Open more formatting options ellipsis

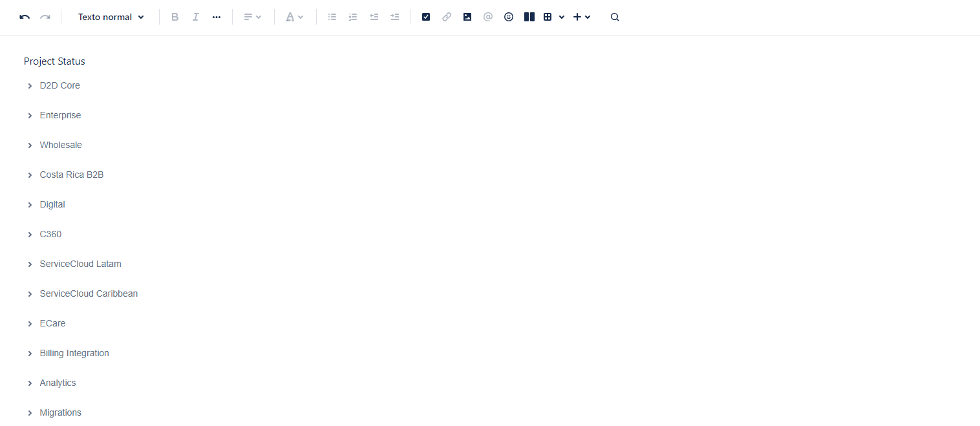click(217, 17)
